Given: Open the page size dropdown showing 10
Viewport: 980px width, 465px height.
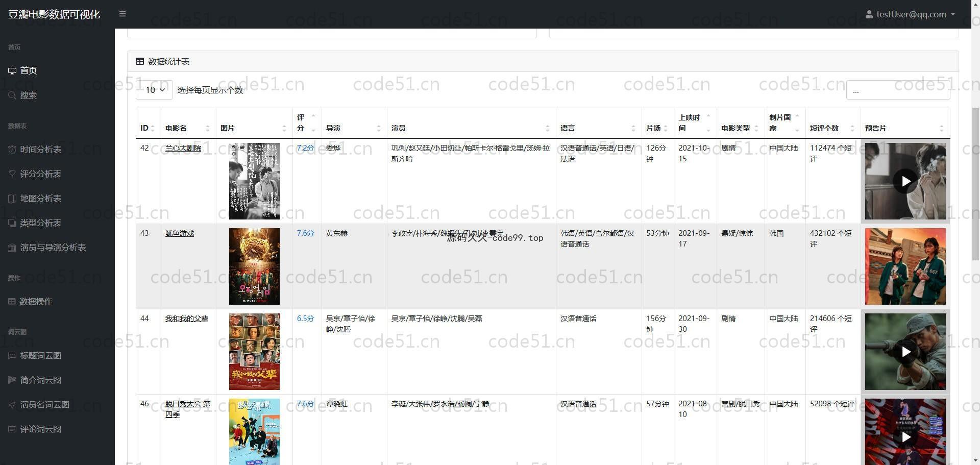Looking at the screenshot, I should point(154,90).
